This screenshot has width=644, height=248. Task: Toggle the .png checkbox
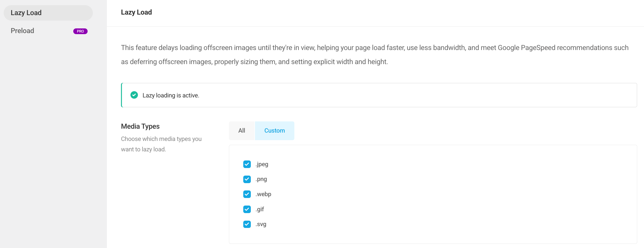247,179
